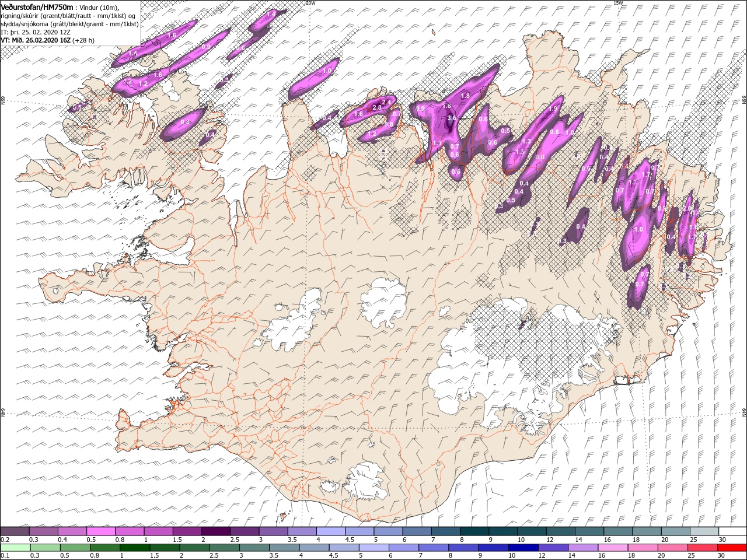Click the "VT: Mið. 26.02.2020 16Z" valid time text
The width and height of the screenshot is (747, 560).
36,40
